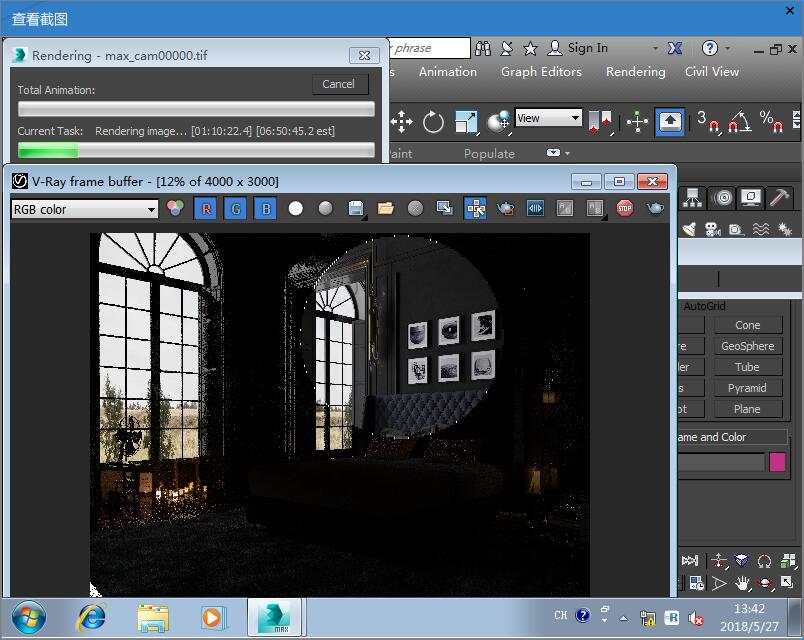Open the load image folder icon
Image resolution: width=804 pixels, height=640 pixels.
click(386, 209)
